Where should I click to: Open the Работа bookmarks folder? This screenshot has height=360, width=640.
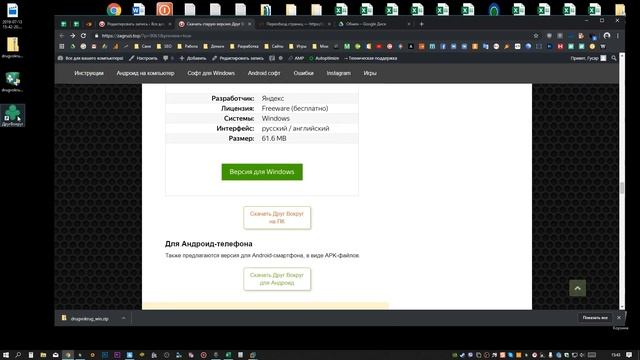click(187, 47)
